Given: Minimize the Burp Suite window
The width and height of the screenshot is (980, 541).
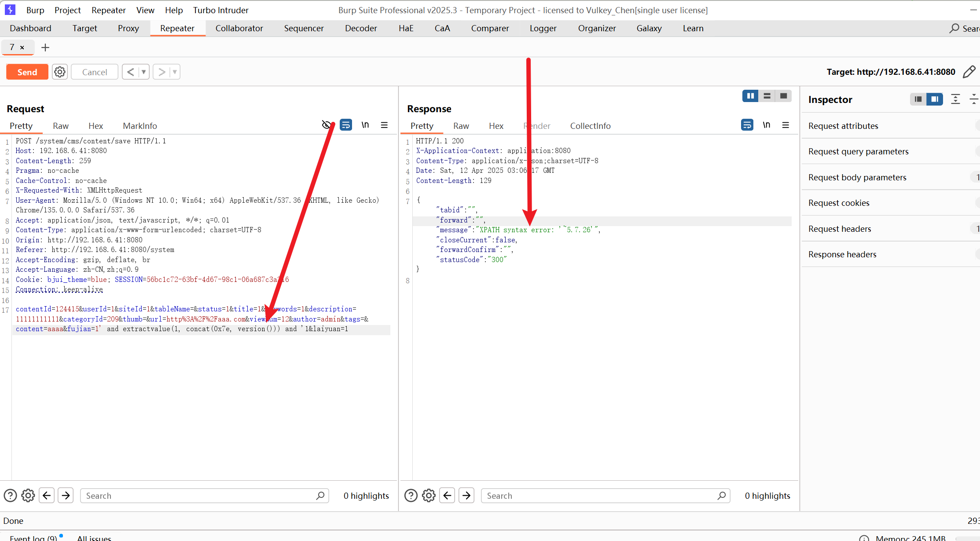Looking at the screenshot, I should (x=973, y=10).
